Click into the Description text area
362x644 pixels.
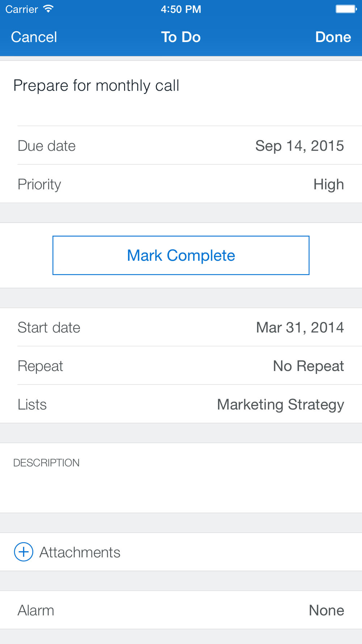(181, 487)
